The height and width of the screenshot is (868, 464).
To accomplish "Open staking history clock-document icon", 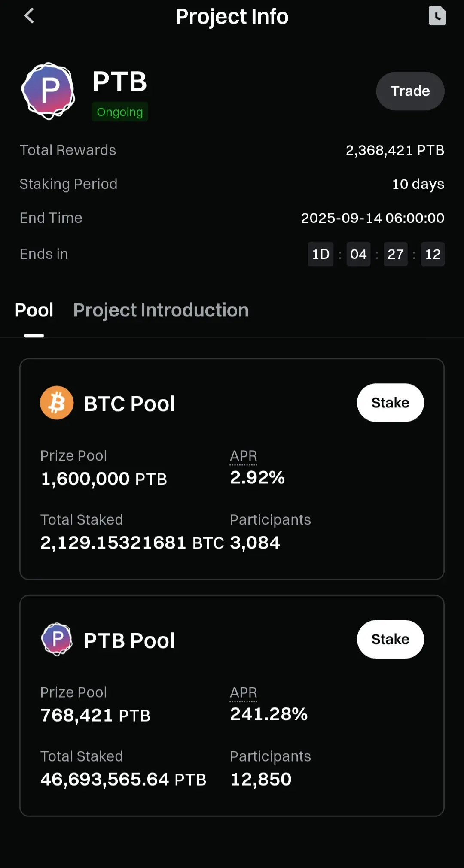I will pyautogui.click(x=437, y=16).
